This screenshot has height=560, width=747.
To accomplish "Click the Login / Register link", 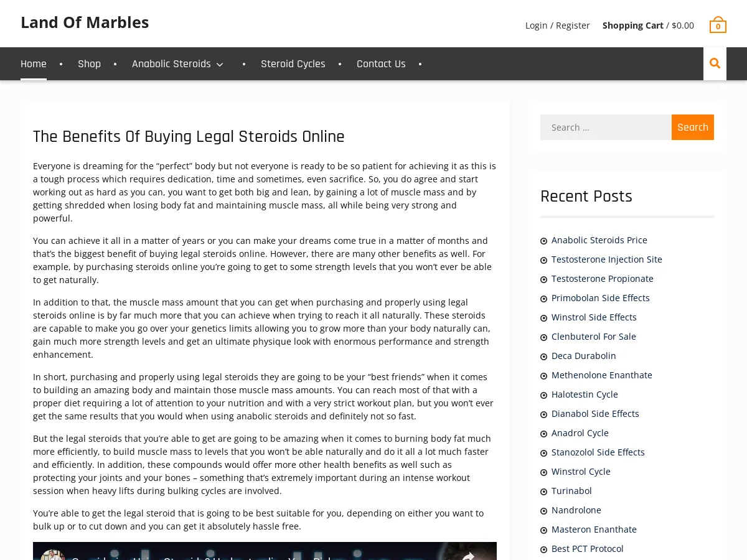I will tap(557, 25).
